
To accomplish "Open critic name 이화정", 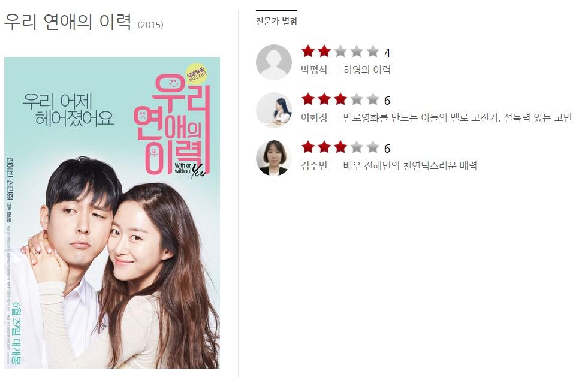I will (314, 118).
